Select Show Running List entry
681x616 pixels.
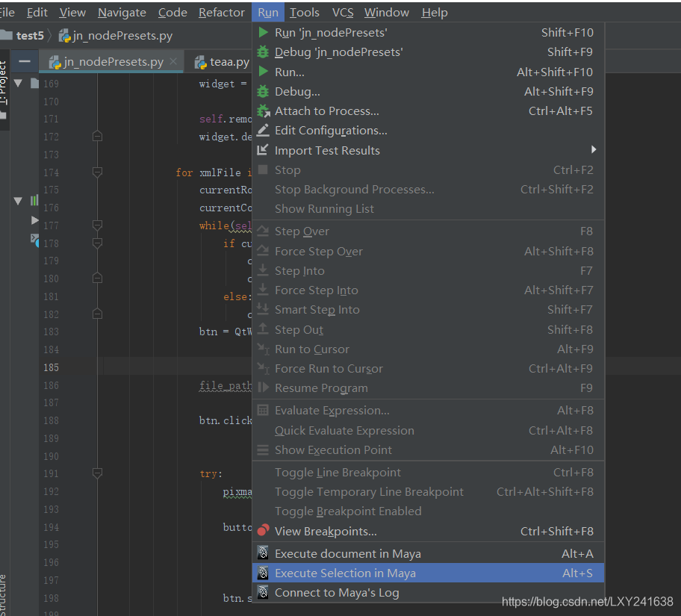pyautogui.click(x=428, y=209)
